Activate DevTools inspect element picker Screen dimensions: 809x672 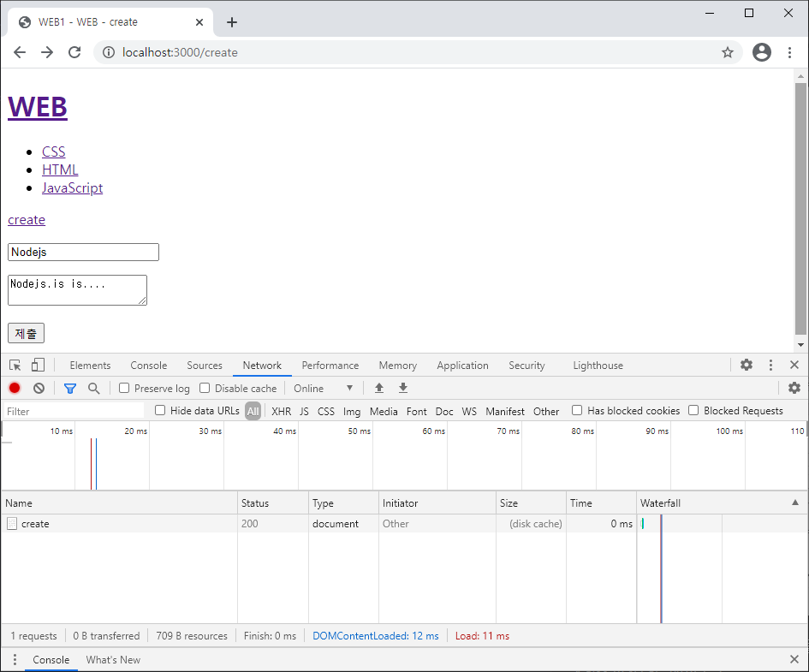tap(15, 366)
